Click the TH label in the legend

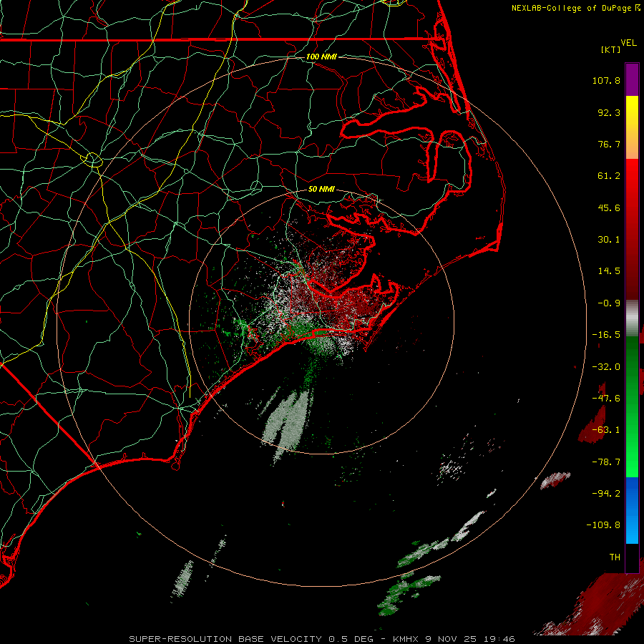615,557
